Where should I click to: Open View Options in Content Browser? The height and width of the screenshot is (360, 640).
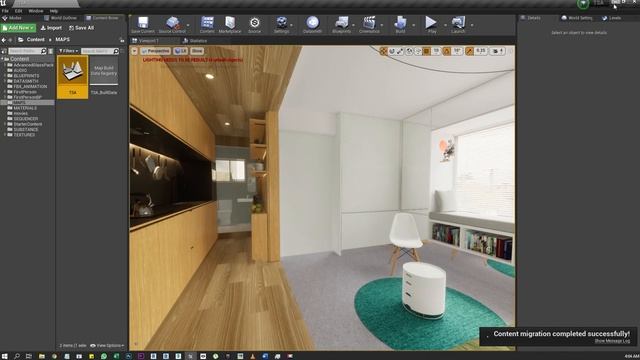tap(107, 345)
